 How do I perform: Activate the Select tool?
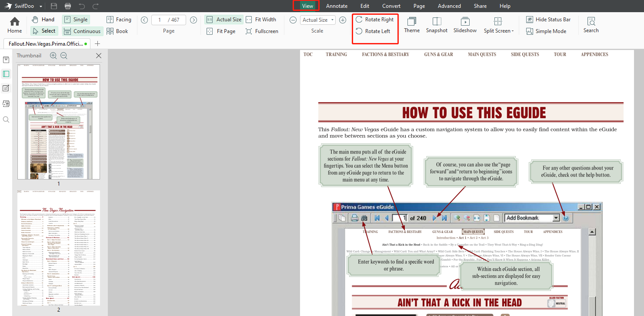[x=43, y=31]
